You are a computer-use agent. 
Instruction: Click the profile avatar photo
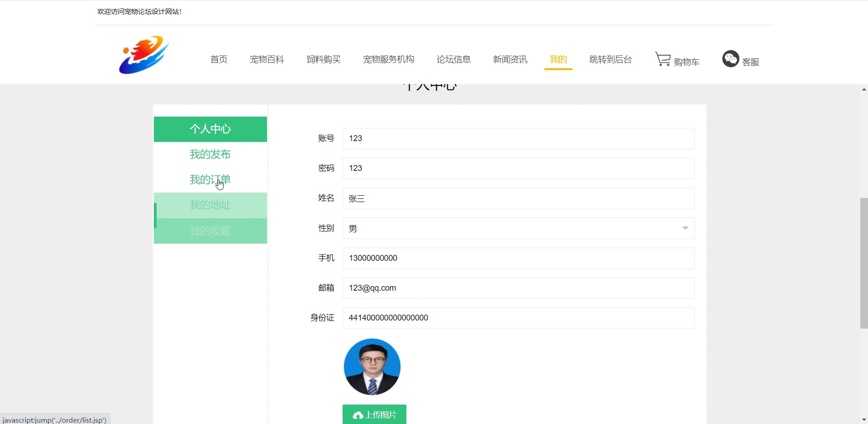(372, 367)
